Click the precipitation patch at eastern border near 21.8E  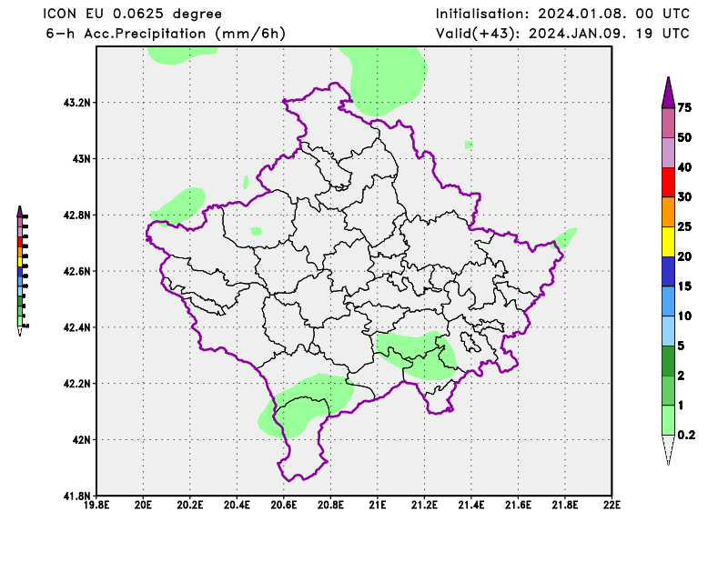[x=564, y=238]
